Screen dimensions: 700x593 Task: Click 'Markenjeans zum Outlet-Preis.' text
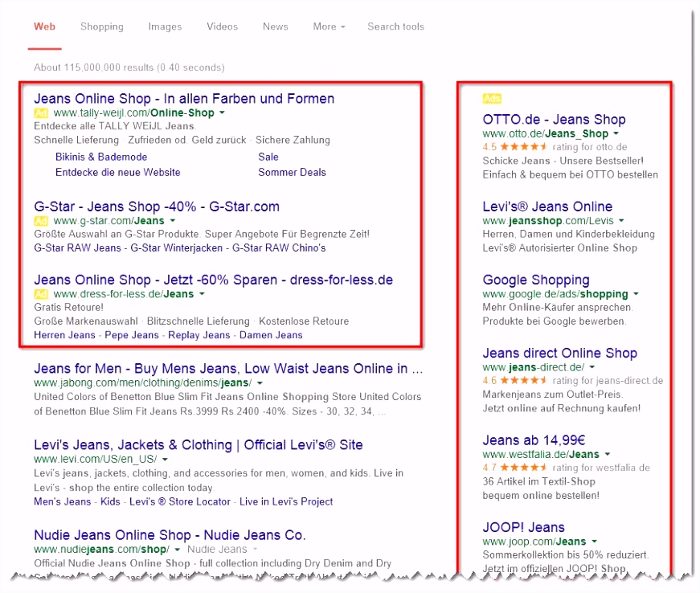553,395
